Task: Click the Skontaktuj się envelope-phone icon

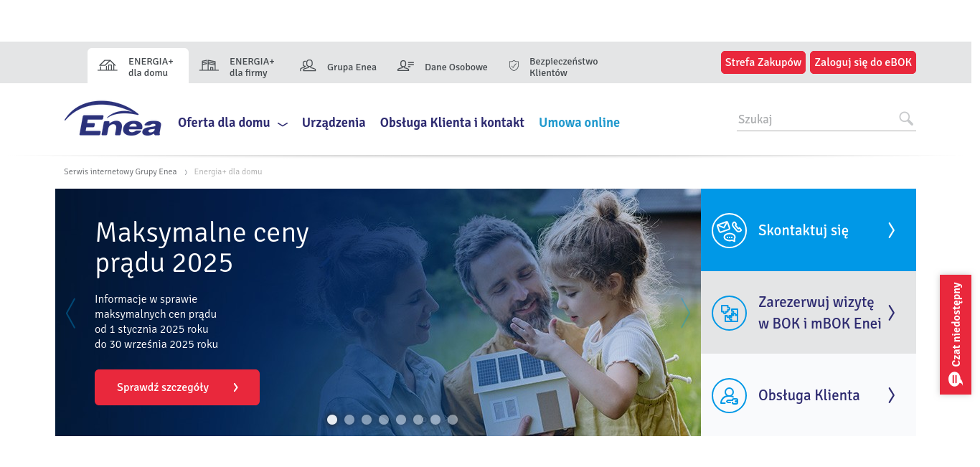Action: click(729, 230)
